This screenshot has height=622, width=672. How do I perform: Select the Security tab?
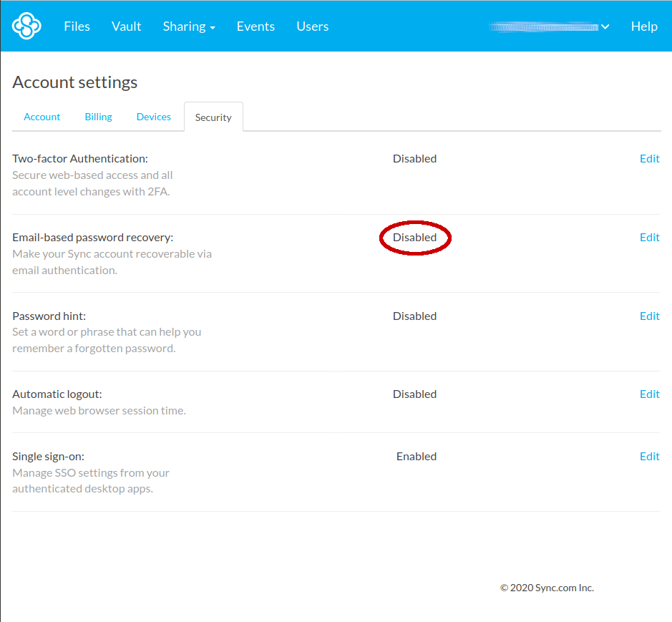click(213, 117)
